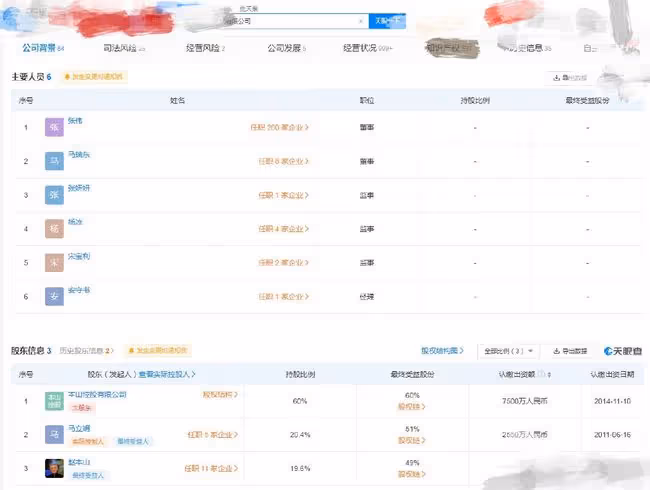This screenshot has width=650, height=490.
Task: Expand 任职 200 家企业 for 张伟
Action: pyautogui.click(x=280, y=127)
